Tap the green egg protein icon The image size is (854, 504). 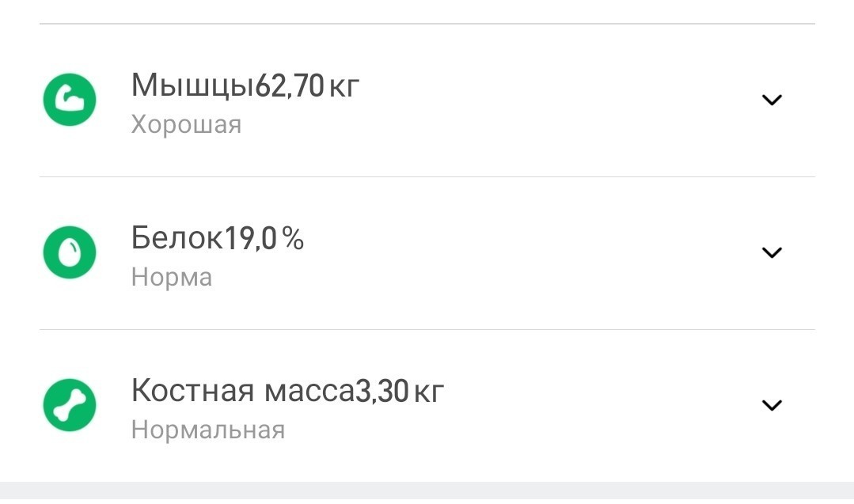click(x=69, y=252)
